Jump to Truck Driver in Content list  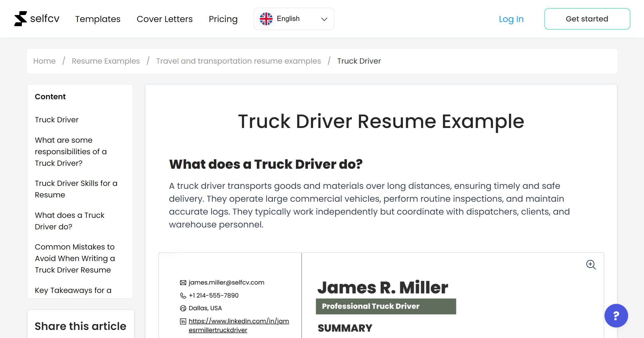[57, 120]
